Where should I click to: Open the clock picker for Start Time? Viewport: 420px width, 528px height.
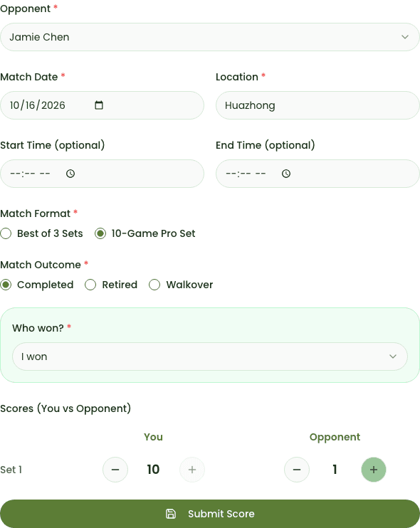(70, 174)
